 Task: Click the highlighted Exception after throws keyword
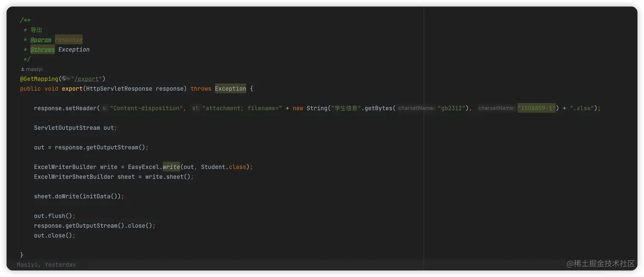230,89
